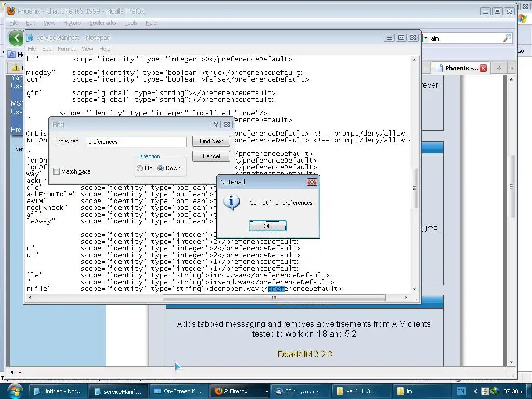Image resolution: width=532 pixels, height=399 pixels.
Task: Toggle the Match case checkbox
Action: [x=56, y=171]
